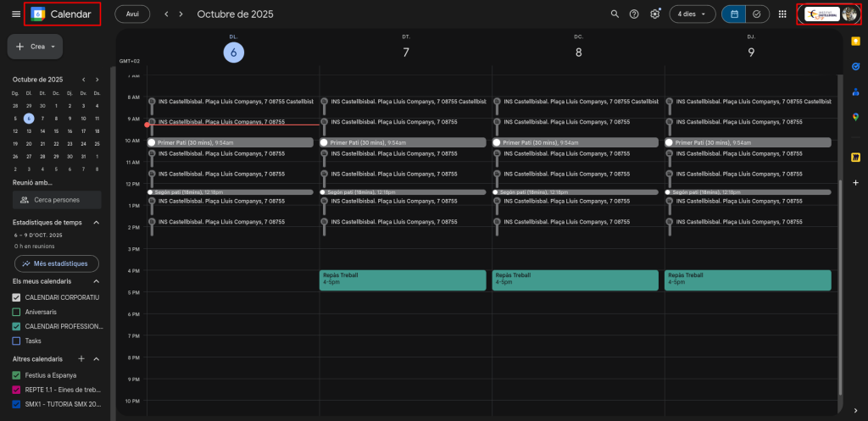This screenshot has width=868, height=421.
Task: Uncheck the CALENDARI CORPORATIU calendar
Action: (x=16, y=297)
